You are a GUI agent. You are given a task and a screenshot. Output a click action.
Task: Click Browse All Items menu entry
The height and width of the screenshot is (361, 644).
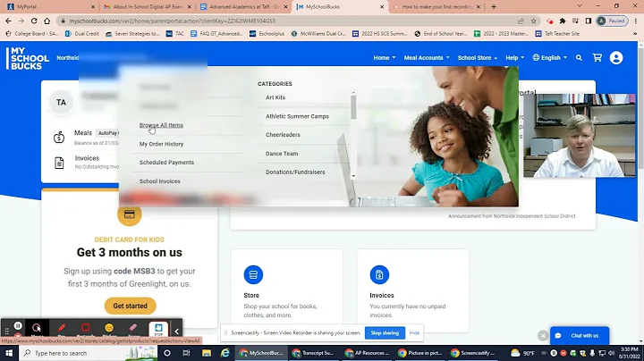click(x=161, y=125)
